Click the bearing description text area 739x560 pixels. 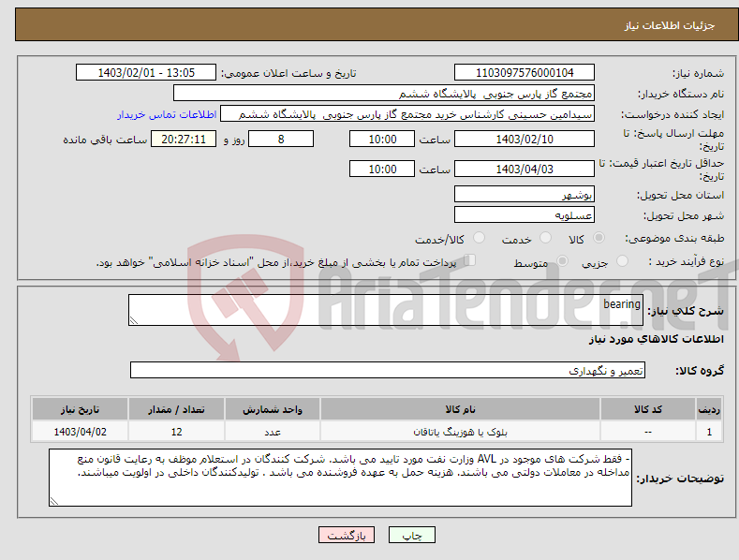point(386,310)
